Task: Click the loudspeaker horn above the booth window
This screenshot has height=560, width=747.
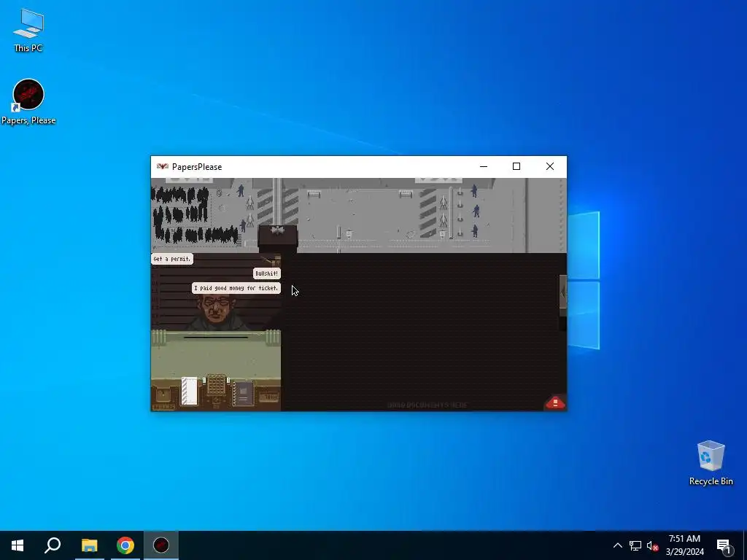Action: (x=271, y=260)
